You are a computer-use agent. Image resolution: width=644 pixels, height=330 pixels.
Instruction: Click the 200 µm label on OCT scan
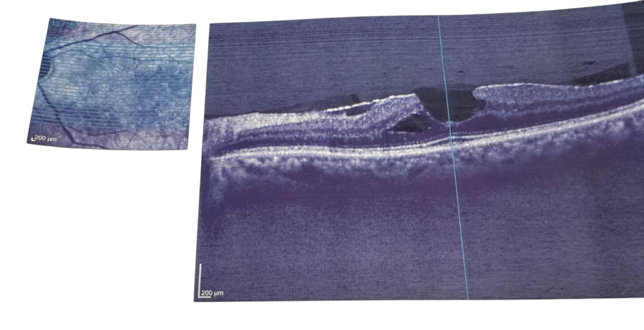click(x=214, y=293)
